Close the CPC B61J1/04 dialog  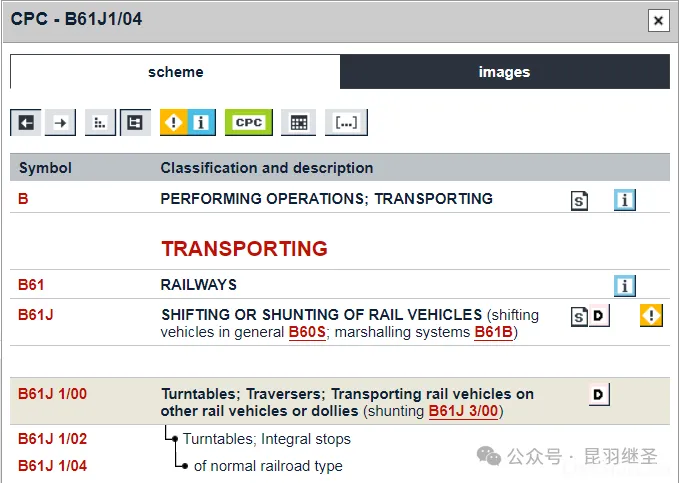tap(657, 21)
